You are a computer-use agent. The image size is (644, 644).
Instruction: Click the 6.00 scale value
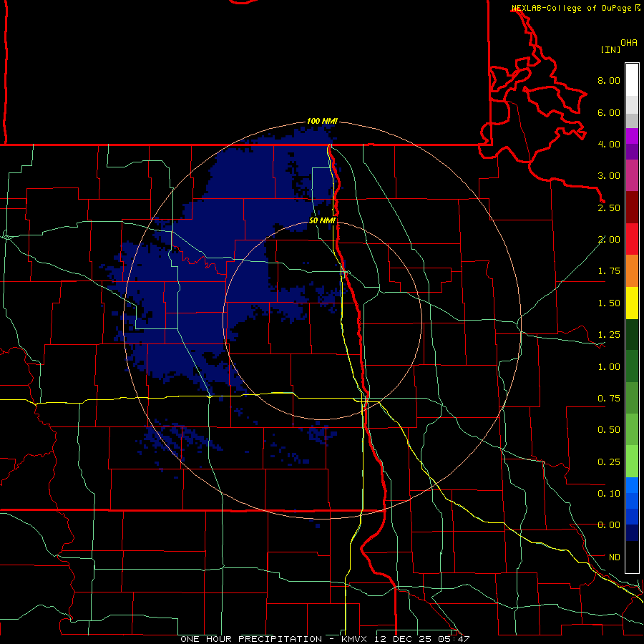click(x=609, y=112)
